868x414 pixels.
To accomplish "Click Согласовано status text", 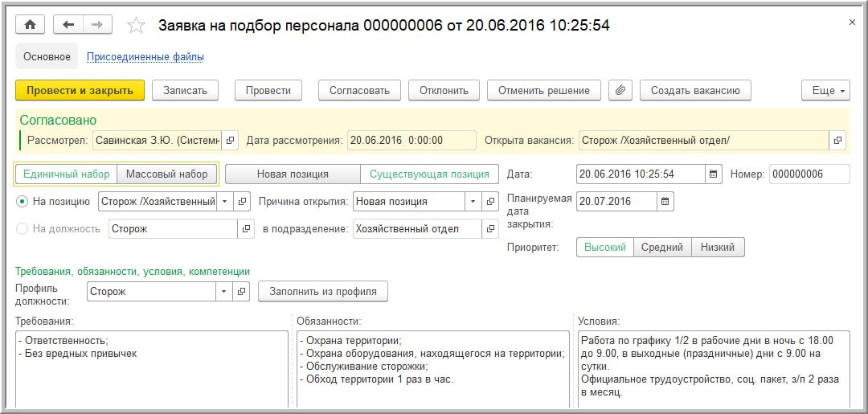I will click(58, 120).
